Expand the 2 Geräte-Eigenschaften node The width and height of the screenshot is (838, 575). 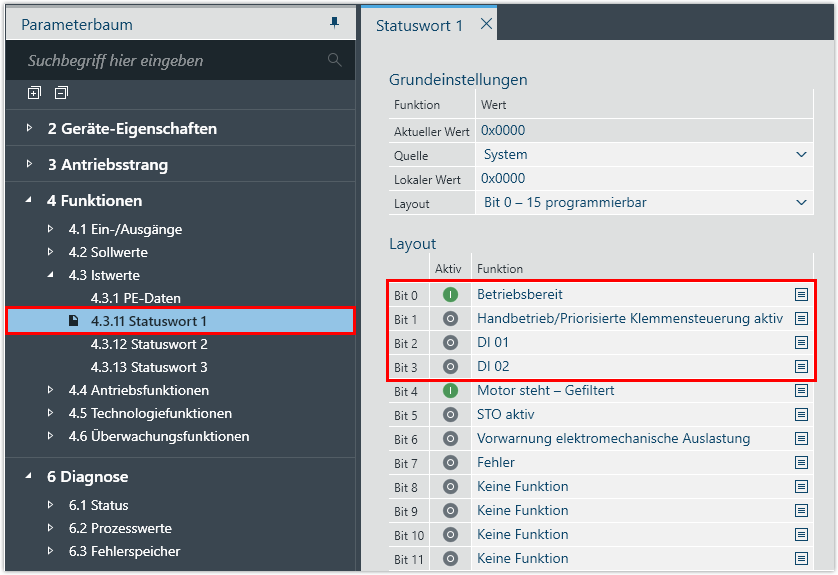30,128
